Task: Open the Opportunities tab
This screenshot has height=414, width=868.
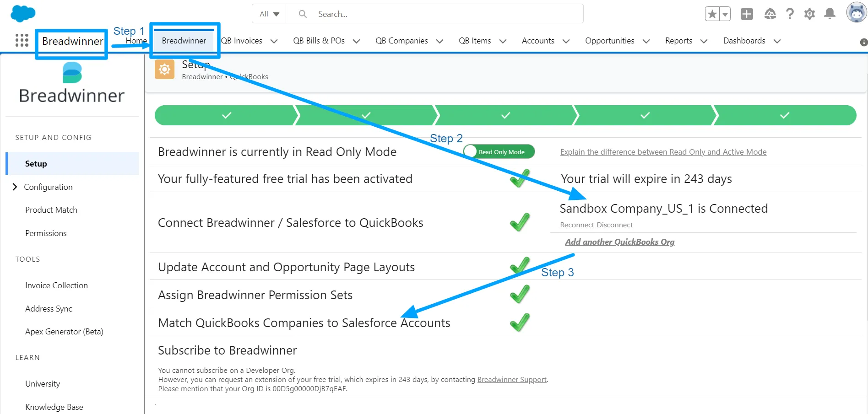Action: click(609, 41)
